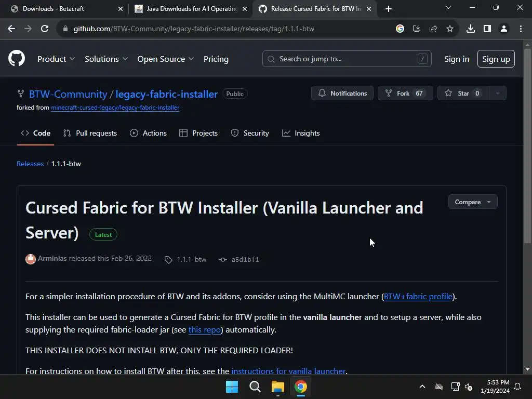Screen dimensions: 532x399
Task: Click the muted volume tray icon
Action: point(469,387)
